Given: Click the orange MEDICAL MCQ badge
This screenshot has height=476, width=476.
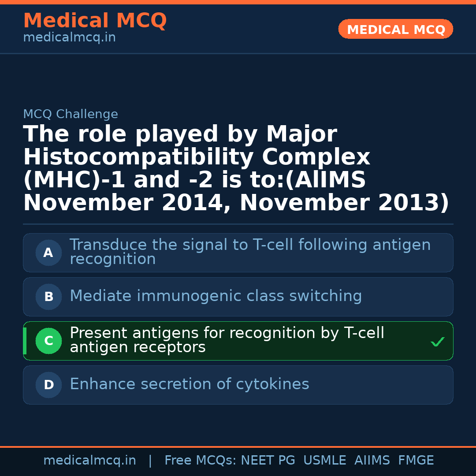Looking at the screenshot, I should (395, 29).
